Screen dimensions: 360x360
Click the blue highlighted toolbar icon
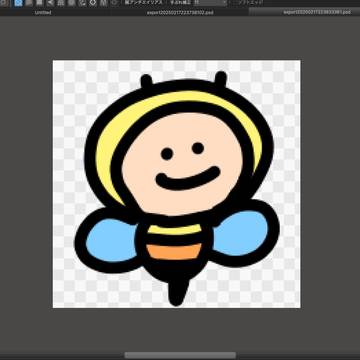[x=18, y=3]
